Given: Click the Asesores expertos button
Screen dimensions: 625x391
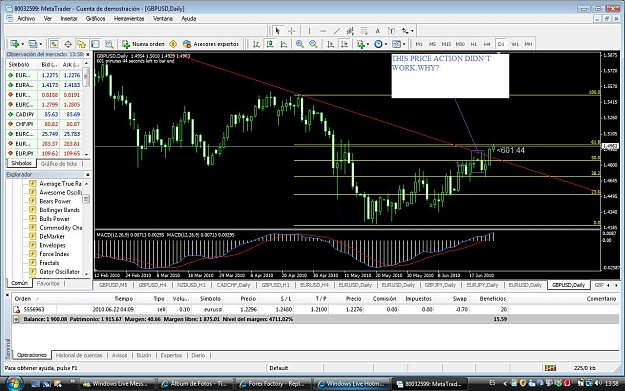Looking at the screenshot, I should tap(211, 44).
